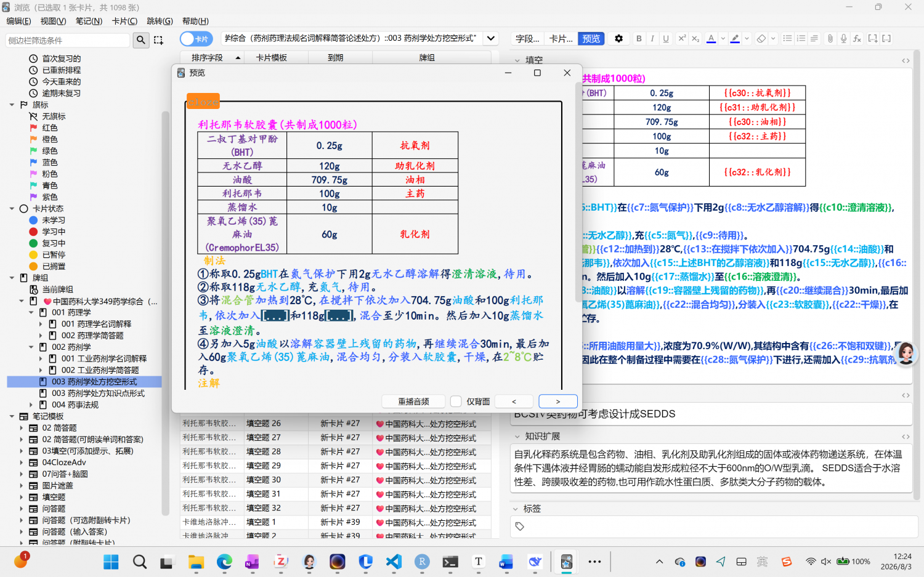Collapse the 标签 field section
Image resolution: width=924 pixels, height=577 pixels.
click(516, 509)
